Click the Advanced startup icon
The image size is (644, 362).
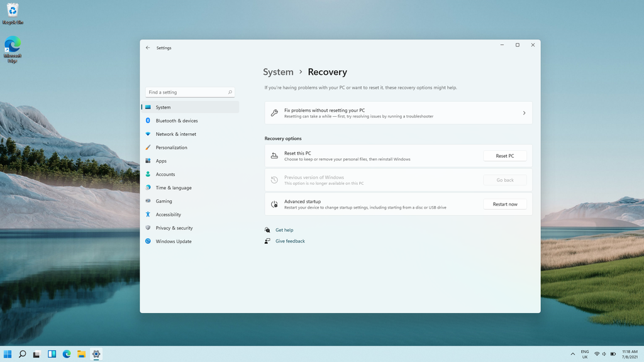pos(274,204)
